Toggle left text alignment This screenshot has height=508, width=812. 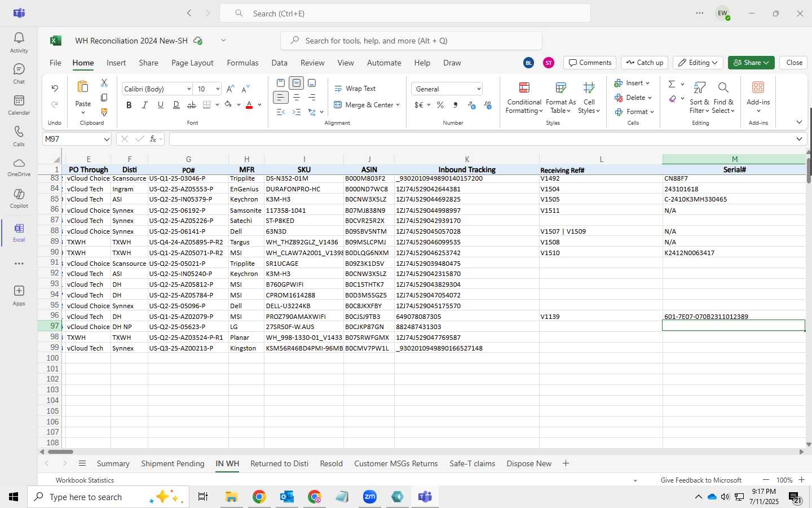(x=281, y=98)
